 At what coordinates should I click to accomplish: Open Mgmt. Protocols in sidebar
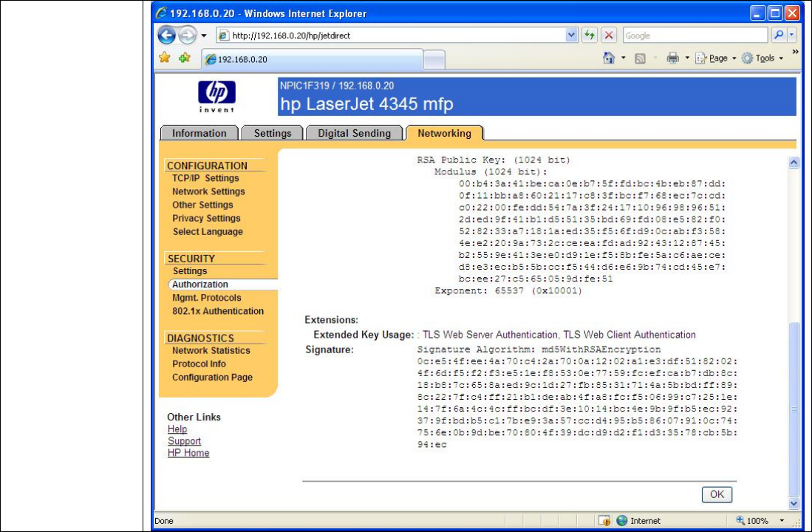[207, 298]
